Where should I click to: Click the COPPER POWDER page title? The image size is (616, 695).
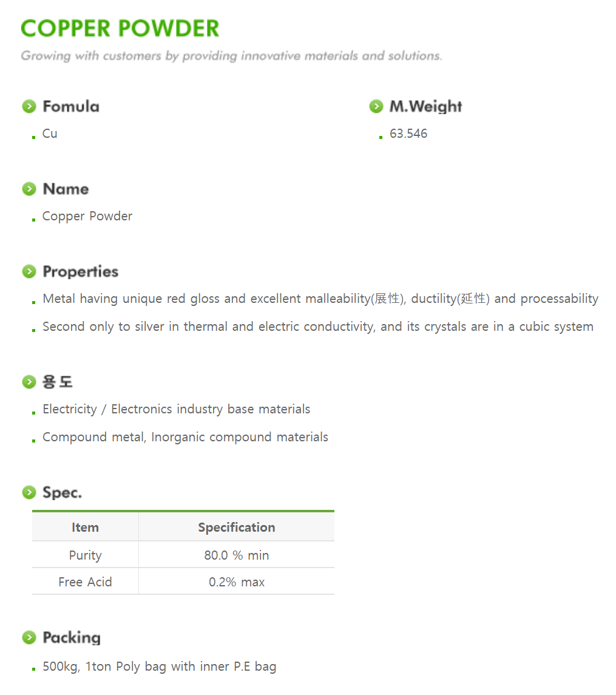point(120,29)
